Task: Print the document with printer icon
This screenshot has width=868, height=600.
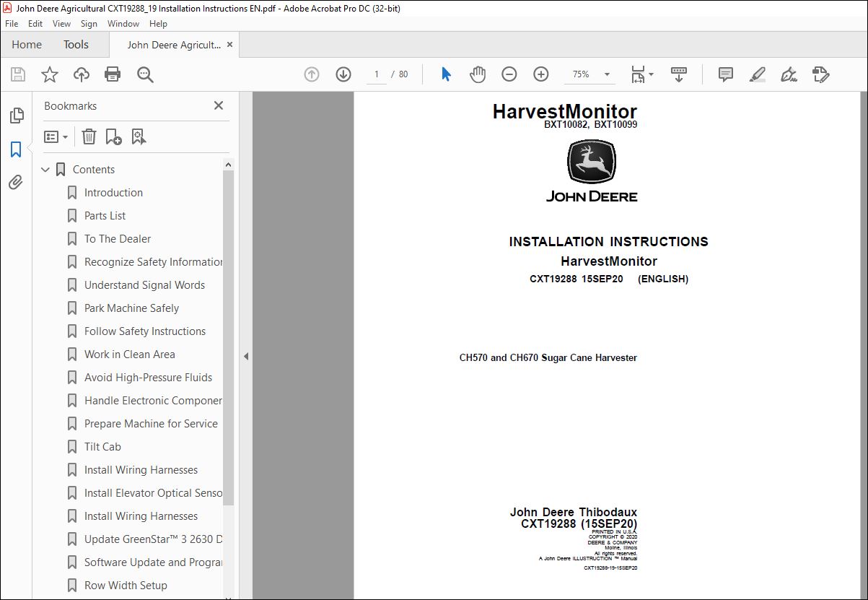Action: 113,74
